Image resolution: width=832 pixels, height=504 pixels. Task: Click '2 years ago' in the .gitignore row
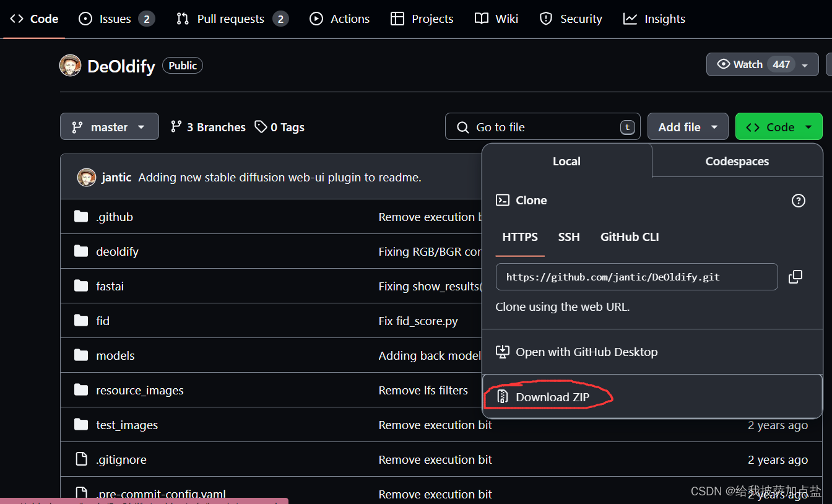click(x=778, y=459)
